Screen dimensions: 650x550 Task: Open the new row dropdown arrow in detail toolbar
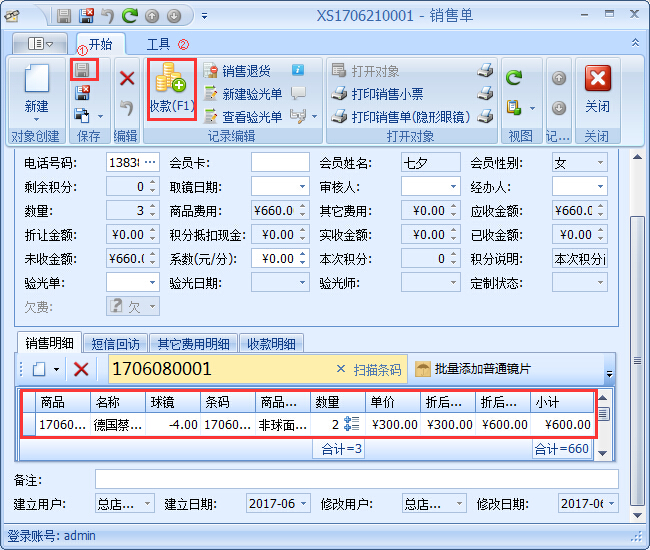(x=56, y=369)
